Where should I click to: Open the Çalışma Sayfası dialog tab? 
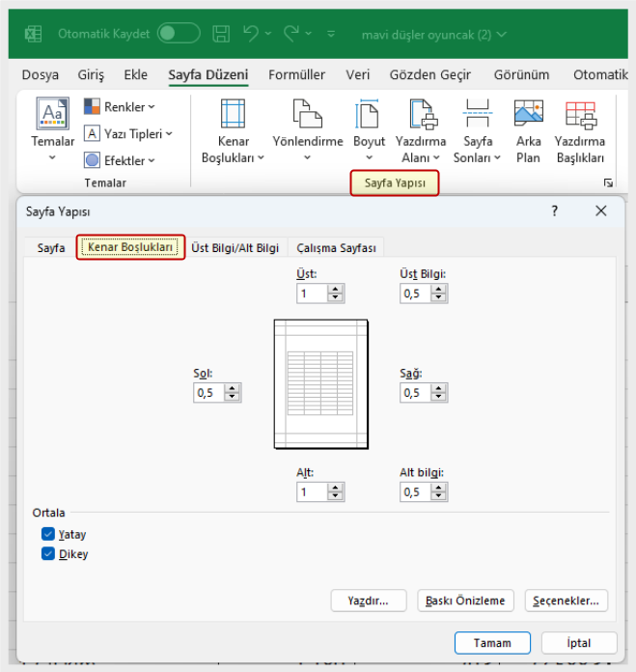pos(336,248)
